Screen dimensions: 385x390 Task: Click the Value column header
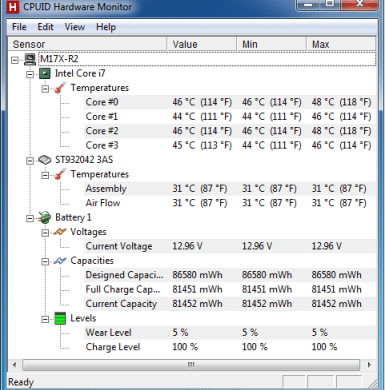(x=202, y=44)
